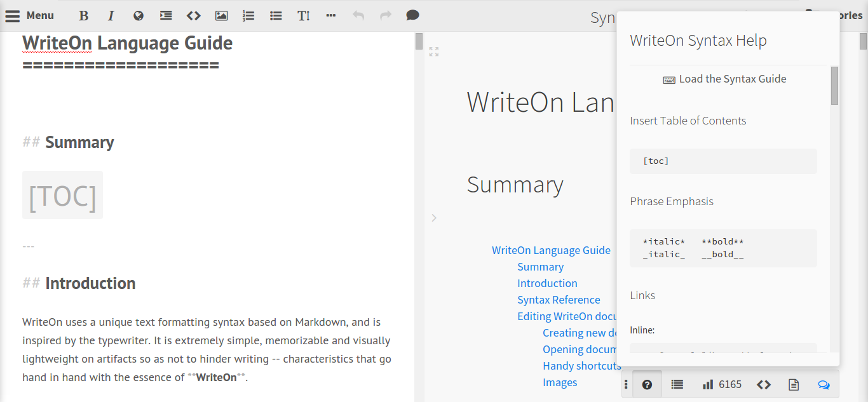Create a numbered list
The image size is (868, 402).
pos(248,16)
